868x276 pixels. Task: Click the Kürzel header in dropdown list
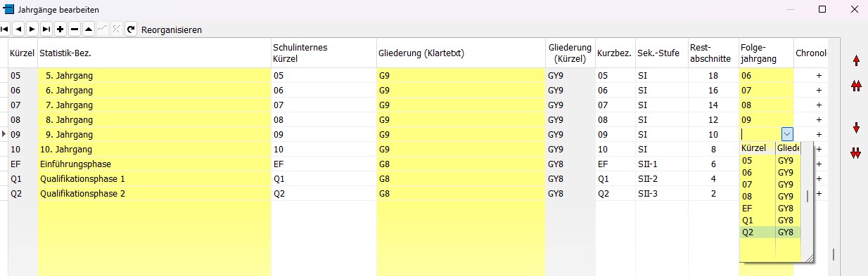(x=758, y=148)
